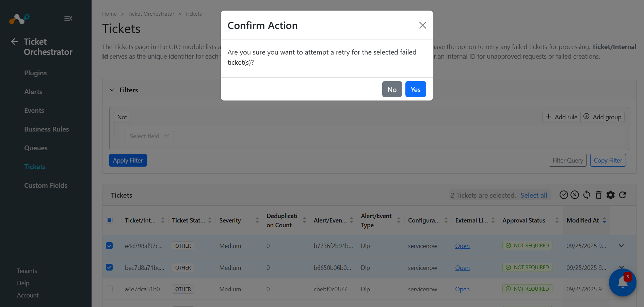Click NOT REQUIRED badge on a4e7dca31b0 row
Screen dimensions: 644x307
pos(527,289)
